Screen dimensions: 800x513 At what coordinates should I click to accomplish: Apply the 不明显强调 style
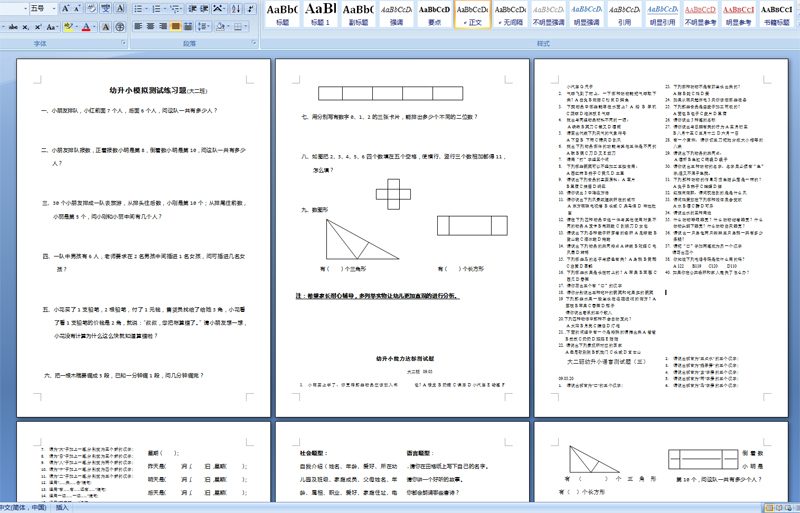coord(548,14)
